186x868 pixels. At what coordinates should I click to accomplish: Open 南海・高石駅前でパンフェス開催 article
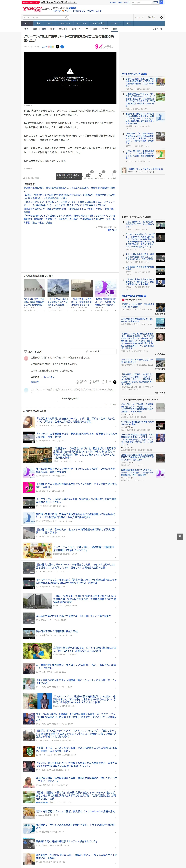75,811
